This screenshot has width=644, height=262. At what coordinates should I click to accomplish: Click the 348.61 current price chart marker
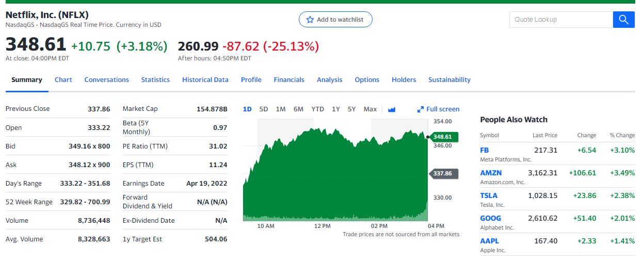click(x=442, y=137)
